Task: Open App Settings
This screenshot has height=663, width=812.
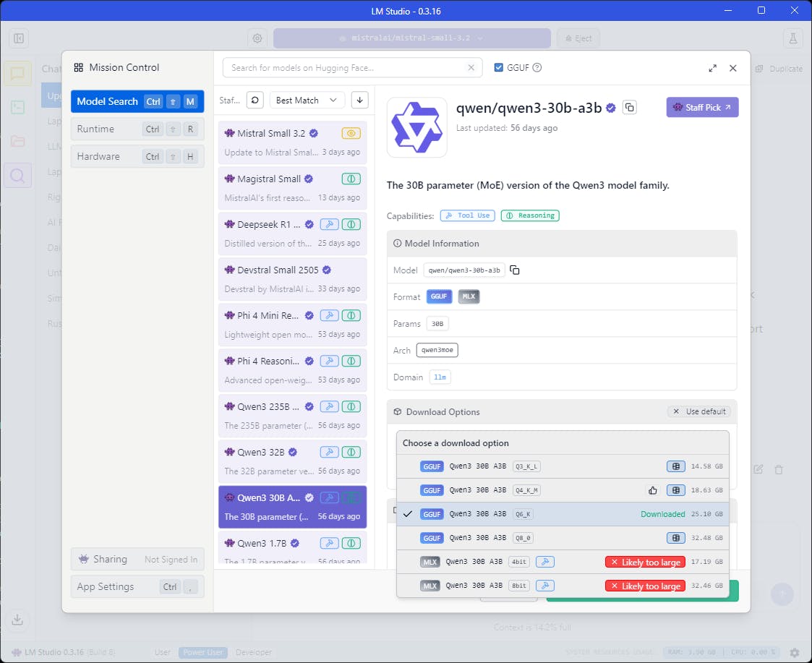Action: coord(137,586)
